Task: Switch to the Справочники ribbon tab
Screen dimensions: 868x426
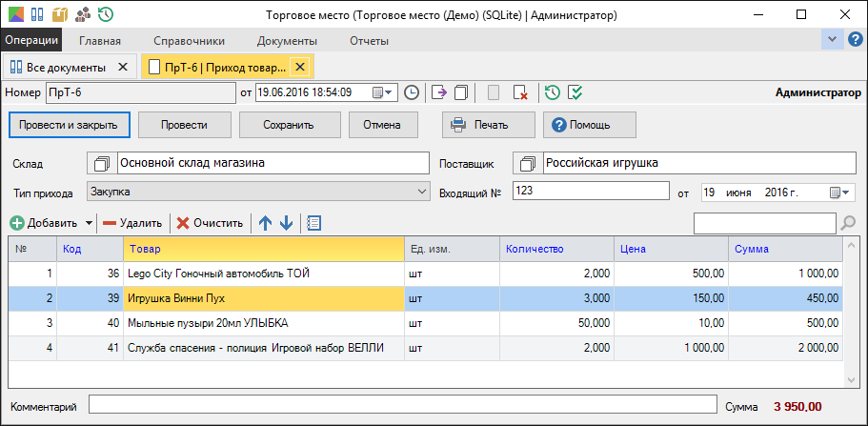Action: 190,41
